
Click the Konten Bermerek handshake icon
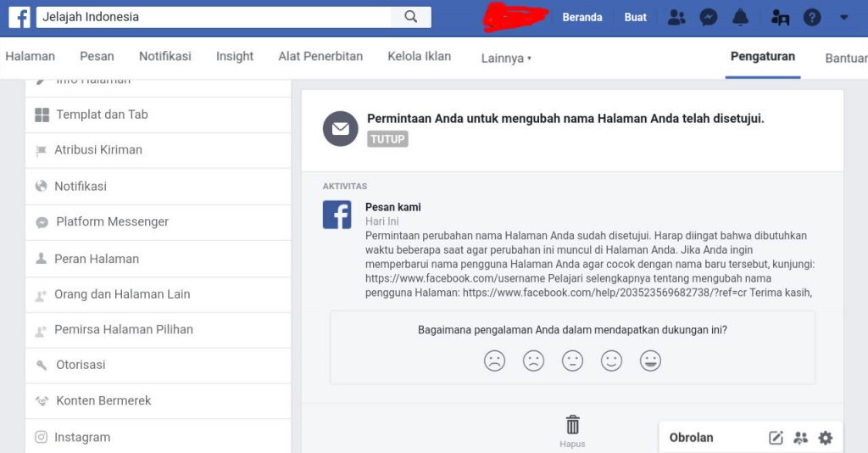click(x=42, y=400)
